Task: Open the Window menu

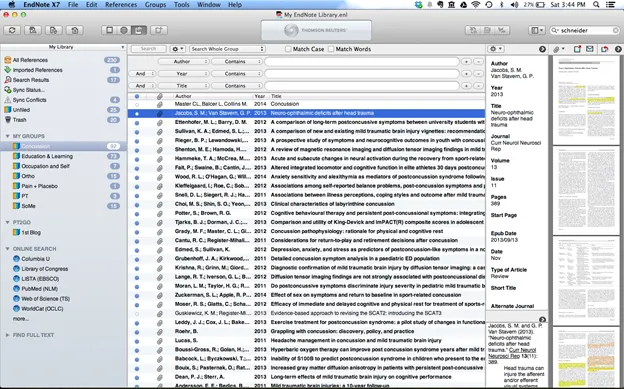Action: tap(209, 5)
